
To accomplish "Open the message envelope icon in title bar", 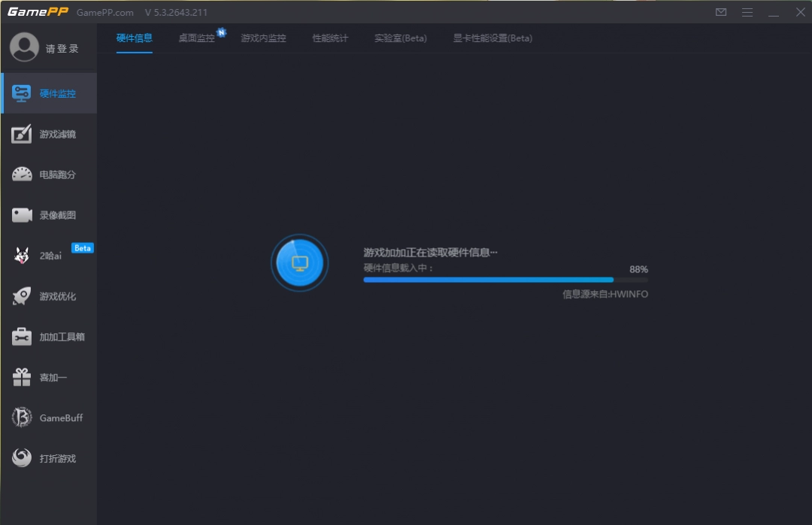I will click(720, 12).
